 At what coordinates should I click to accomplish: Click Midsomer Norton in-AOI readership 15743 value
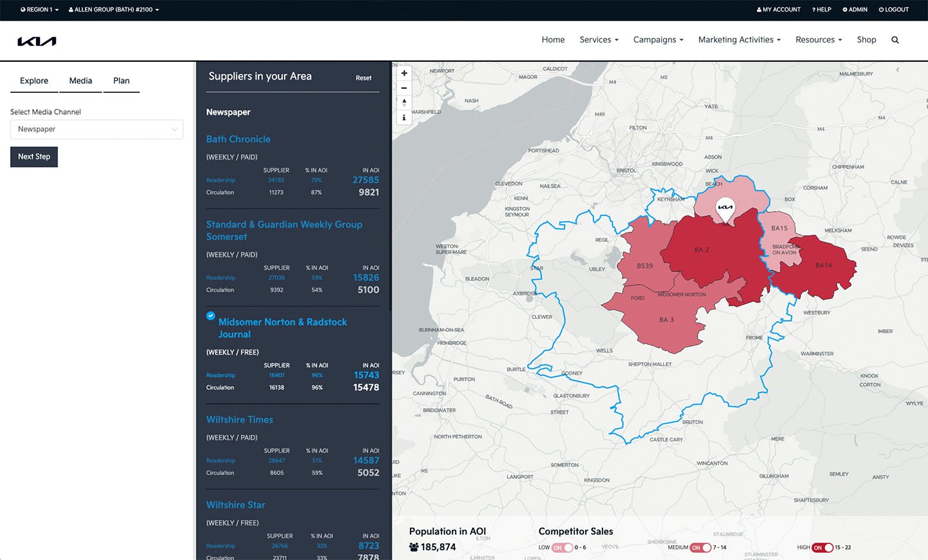tap(366, 375)
